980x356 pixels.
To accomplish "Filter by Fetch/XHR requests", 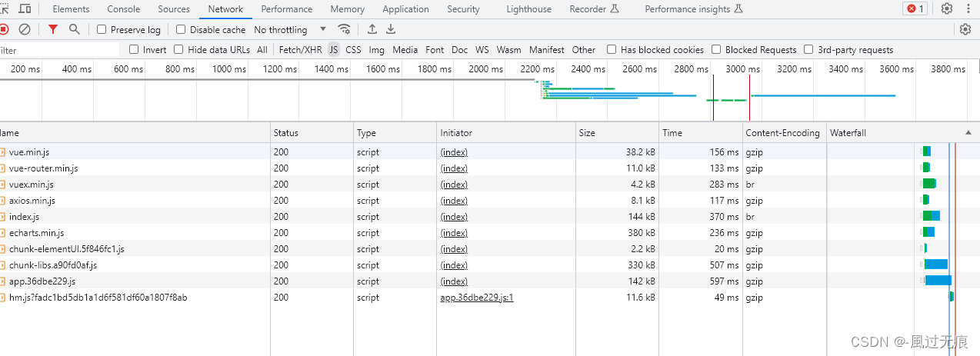I will click(301, 49).
